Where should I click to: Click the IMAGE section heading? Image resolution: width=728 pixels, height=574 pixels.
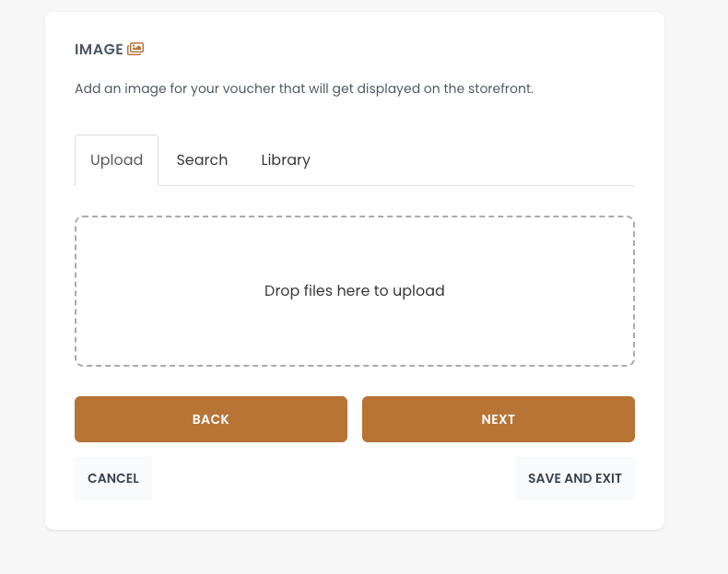point(99,50)
